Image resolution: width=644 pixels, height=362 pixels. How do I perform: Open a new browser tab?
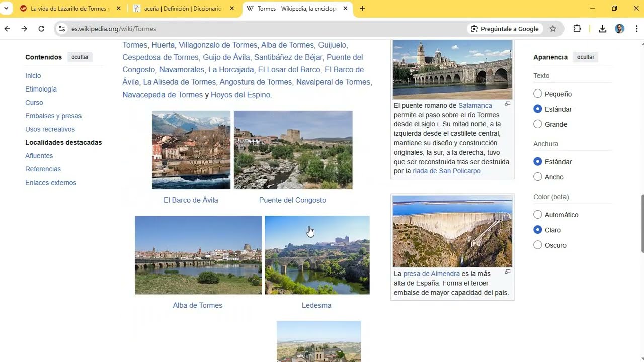pos(362,8)
